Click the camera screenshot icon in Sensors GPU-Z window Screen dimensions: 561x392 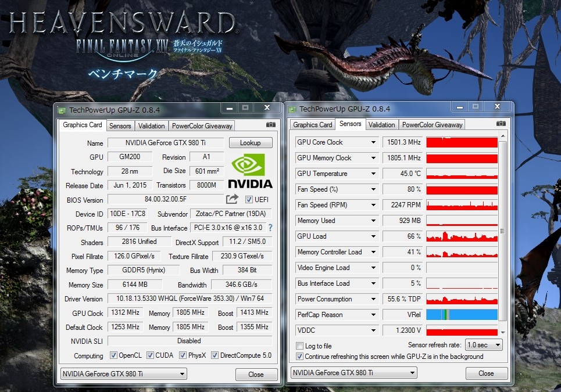[501, 123]
